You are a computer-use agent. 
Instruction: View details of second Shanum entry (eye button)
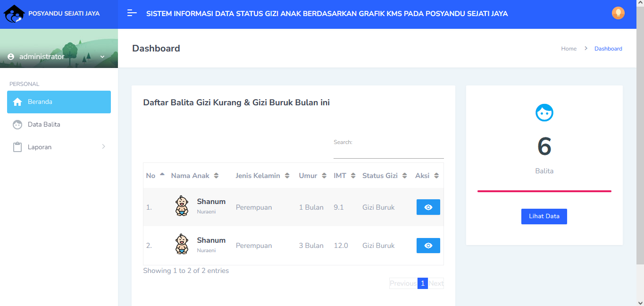pyautogui.click(x=428, y=246)
